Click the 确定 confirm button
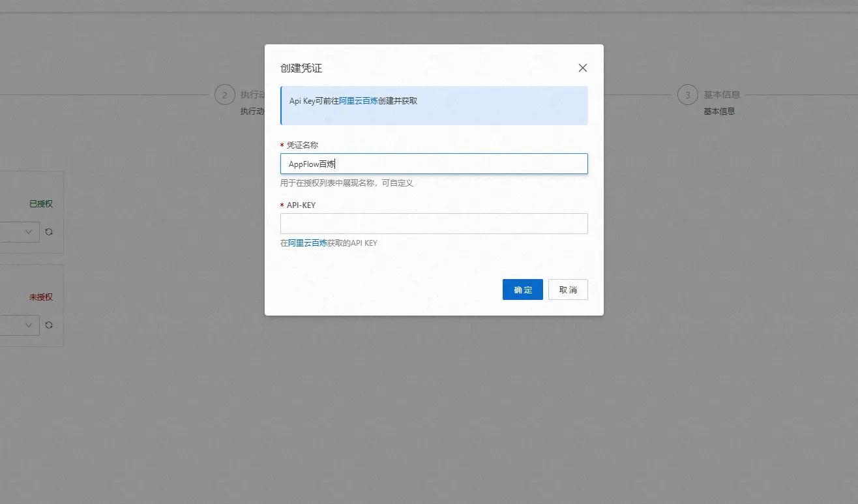 [x=523, y=289]
